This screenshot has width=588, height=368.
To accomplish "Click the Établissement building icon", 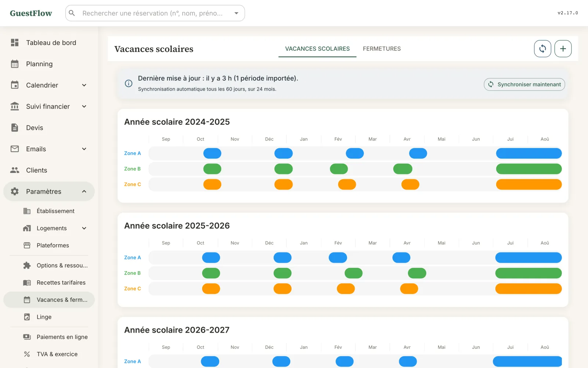I will (x=27, y=211).
